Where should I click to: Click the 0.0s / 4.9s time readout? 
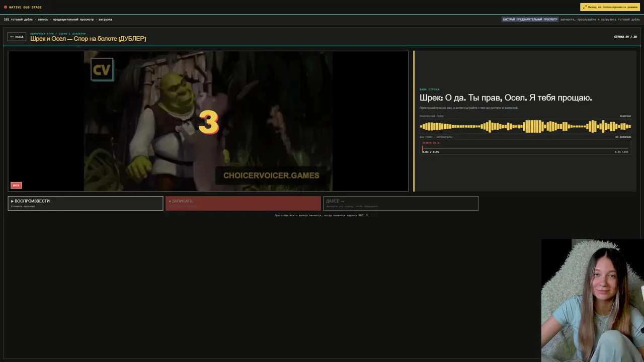431,152
